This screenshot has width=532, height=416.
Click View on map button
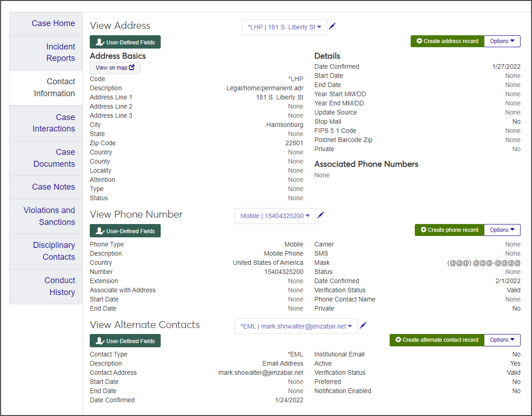(115, 68)
